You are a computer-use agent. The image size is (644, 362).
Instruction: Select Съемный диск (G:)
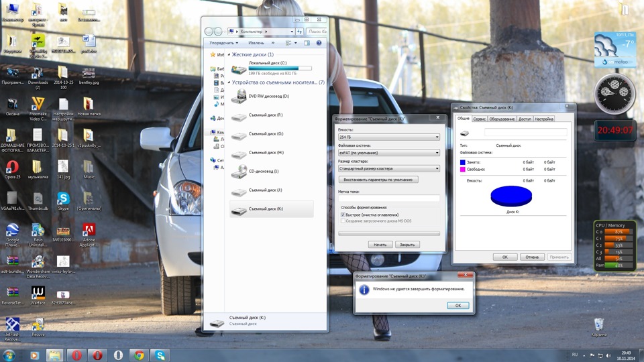(272, 134)
